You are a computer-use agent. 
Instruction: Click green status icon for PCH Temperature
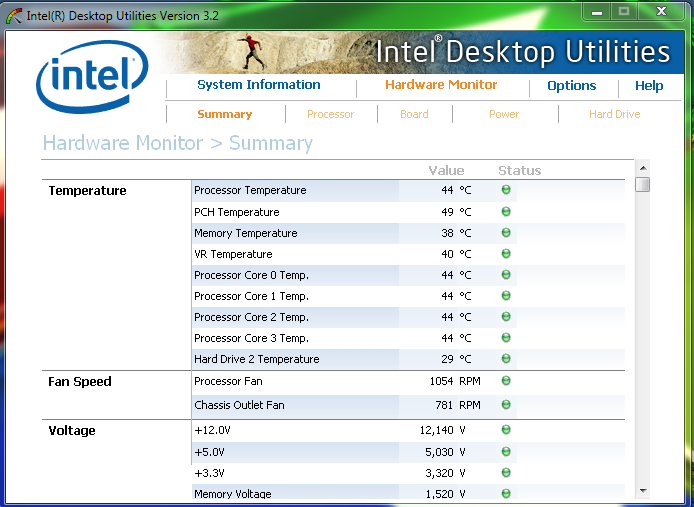pyautogui.click(x=506, y=212)
